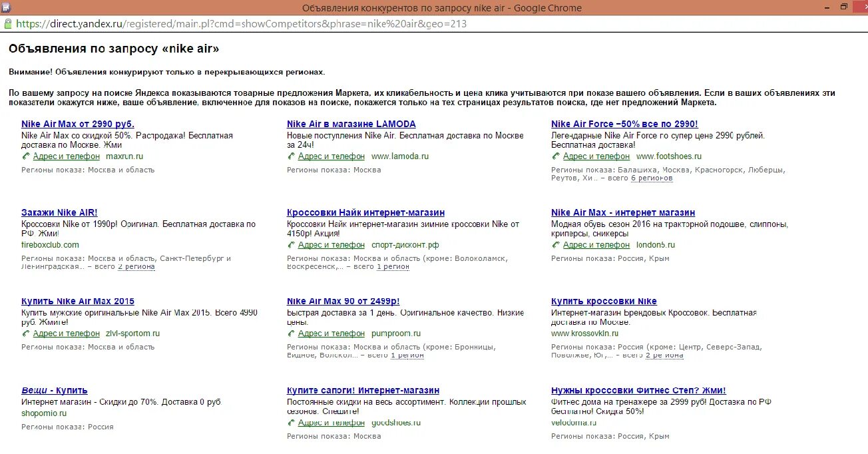Click the maxrun.ru domain text

[124, 156]
